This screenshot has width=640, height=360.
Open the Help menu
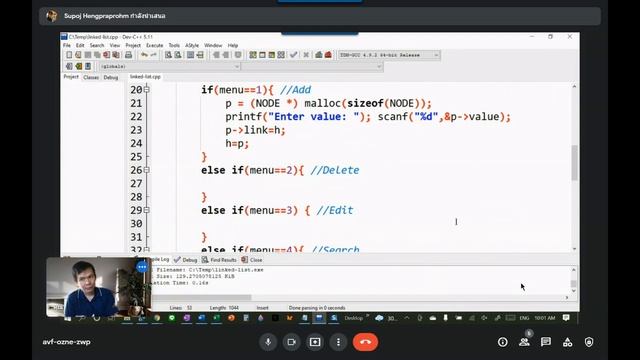233,45
